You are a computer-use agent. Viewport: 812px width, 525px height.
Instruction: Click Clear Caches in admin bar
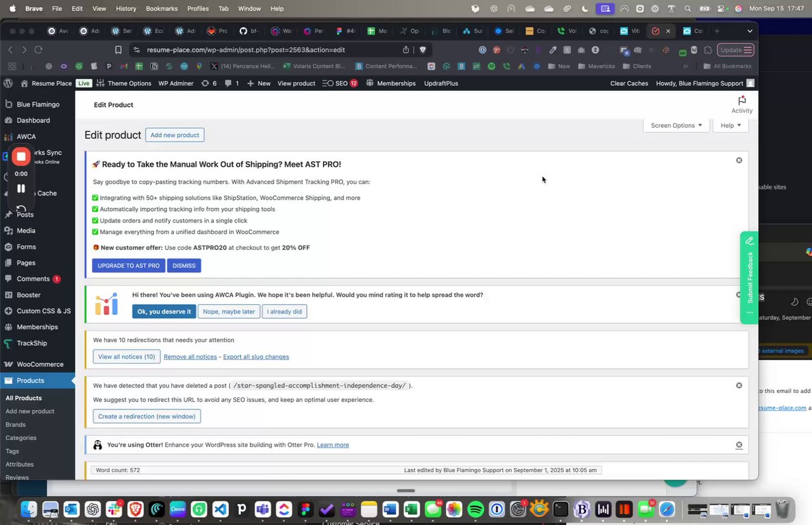tap(629, 83)
